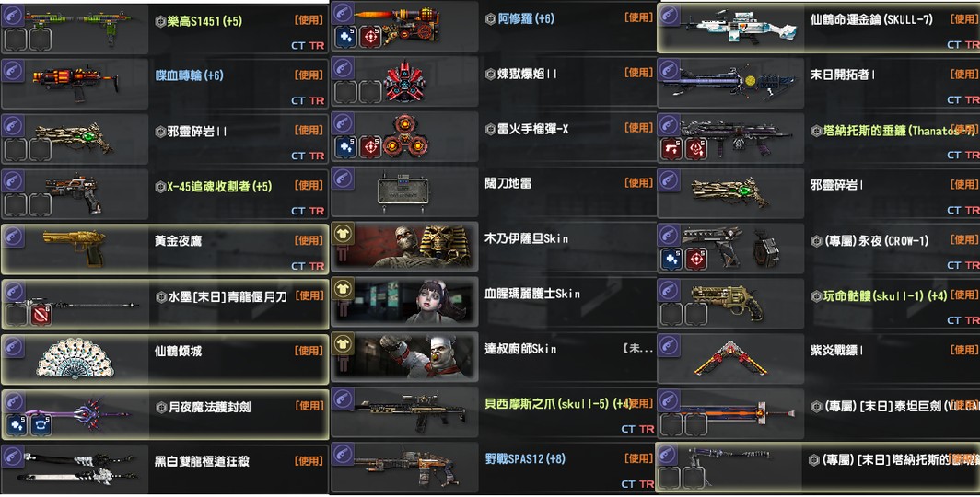This screenshot has height=497, width=980.
Task: Click the blue plus enhancement icon under 雷火手榴彈-X
Action: [345, 147]
